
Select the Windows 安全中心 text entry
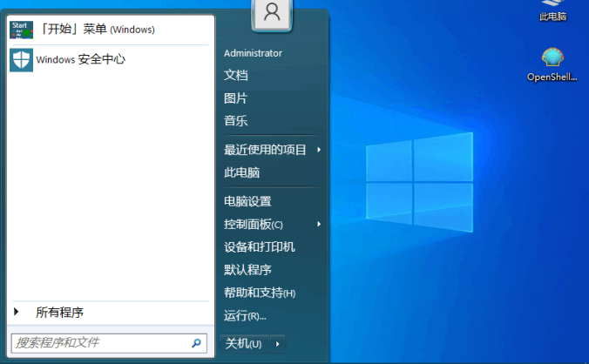[81, 59]
